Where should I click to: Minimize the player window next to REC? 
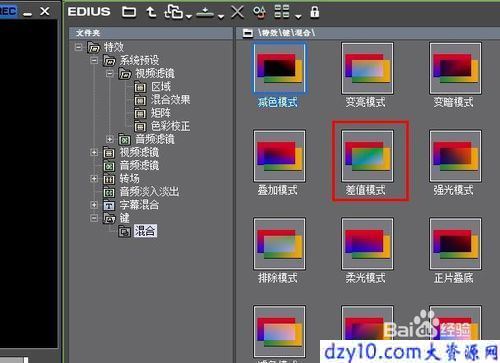coord(28,13)
